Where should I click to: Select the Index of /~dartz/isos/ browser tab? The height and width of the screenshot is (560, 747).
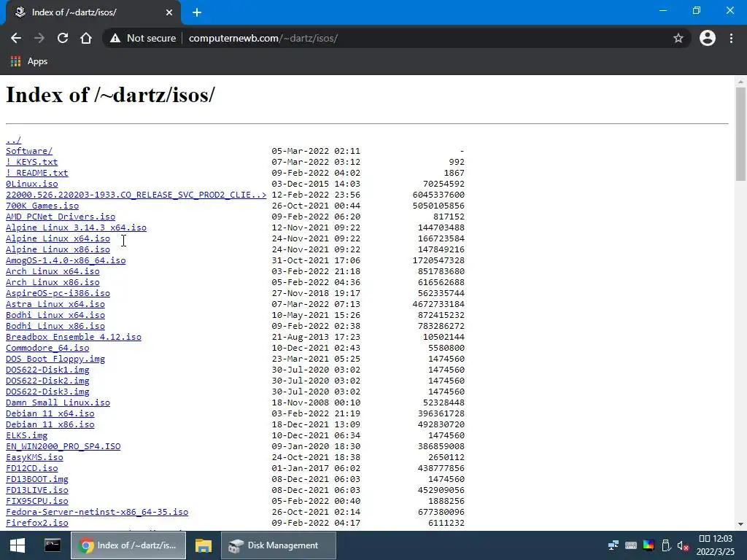(93, 12)
